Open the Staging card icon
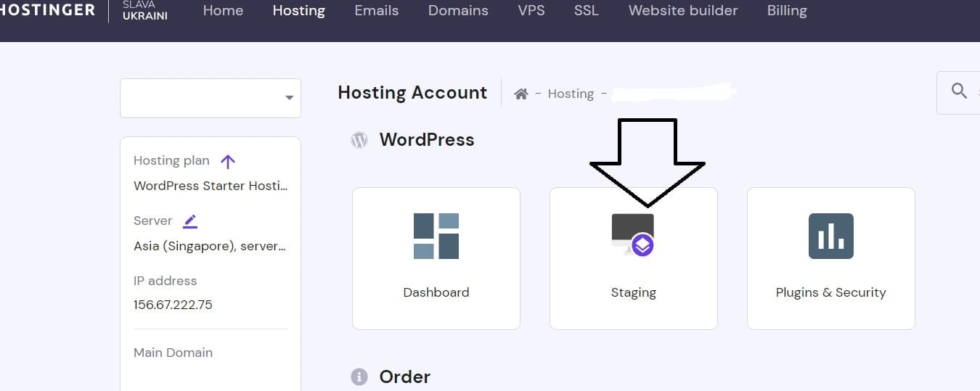The image size is (980, 391). (x=632, y=235)
